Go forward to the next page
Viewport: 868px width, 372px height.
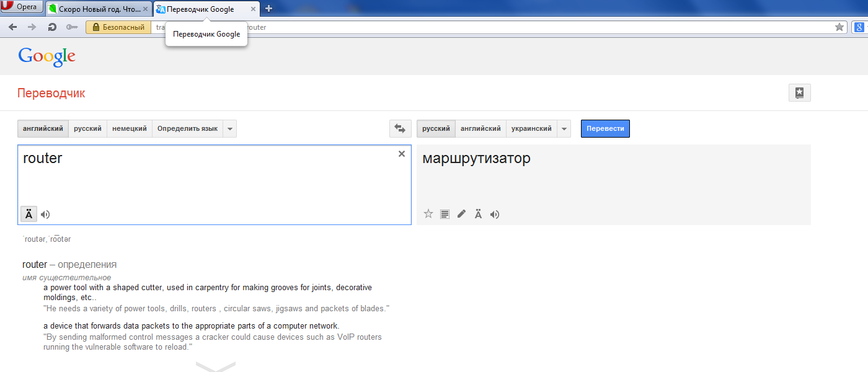click(32, 27)
